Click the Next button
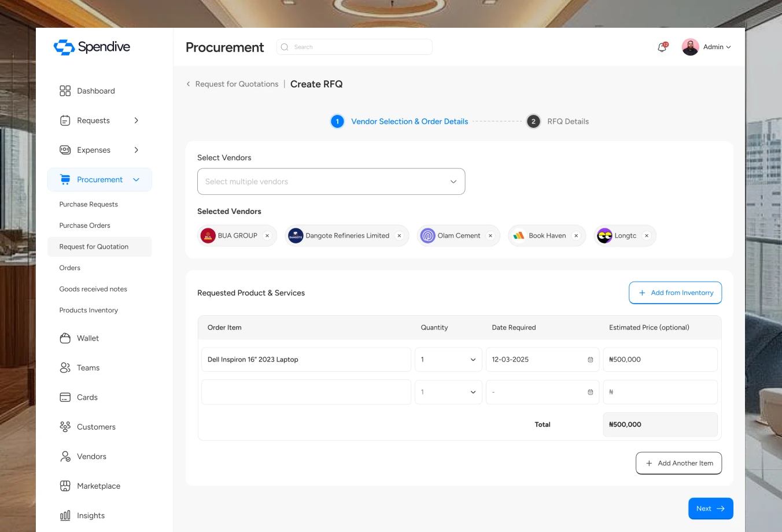782x532 pixels. coord(711,509)
